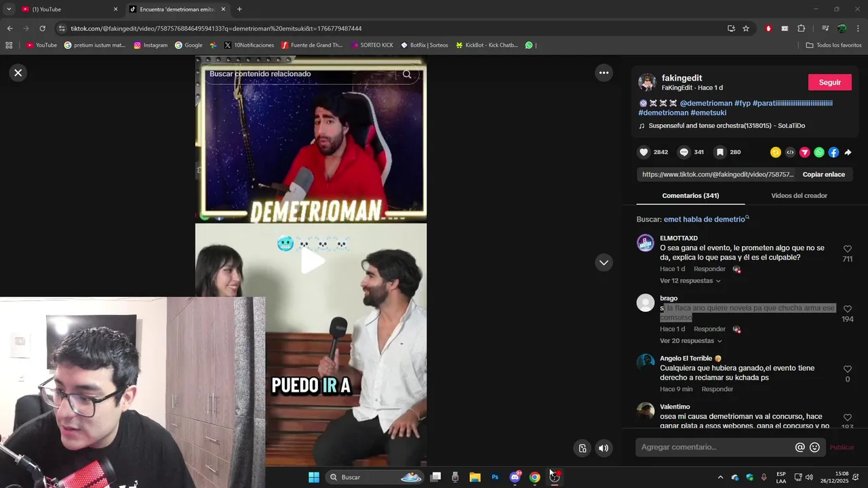Open Windows Start menu
868x488 pixels.
pyautogui.click(x=314, y=477)
